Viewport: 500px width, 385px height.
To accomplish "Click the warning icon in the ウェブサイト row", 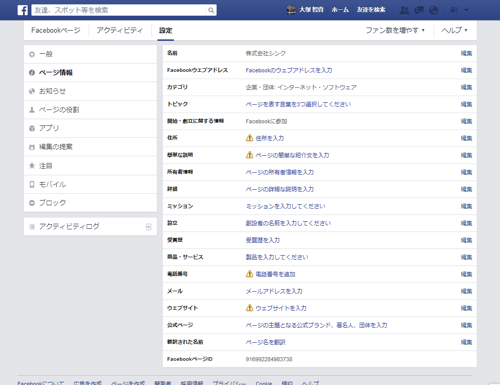I will 249,308.
